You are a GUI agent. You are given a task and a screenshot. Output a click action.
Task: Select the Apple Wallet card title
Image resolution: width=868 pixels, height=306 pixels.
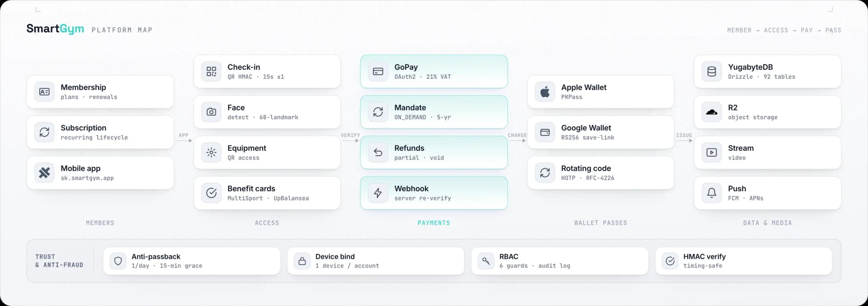584,87
